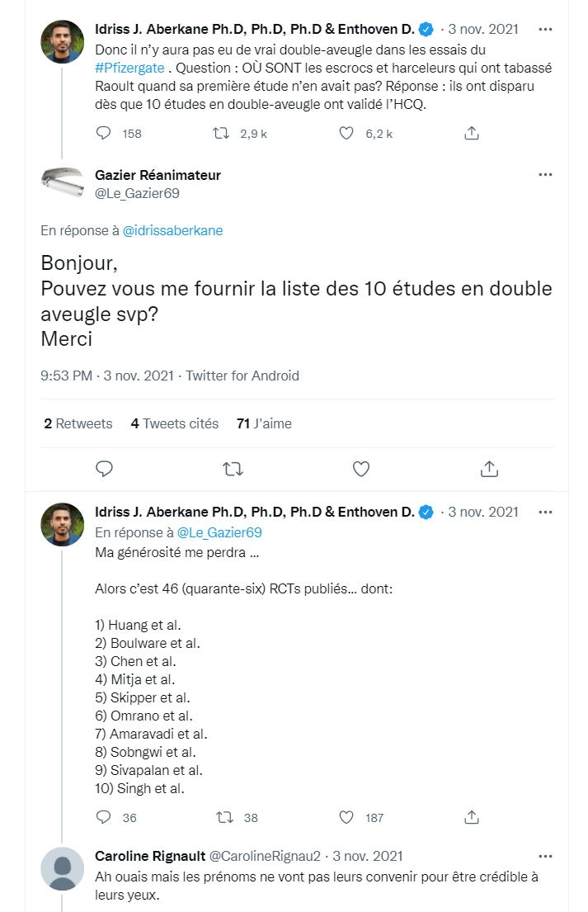588x912 pixels.
Task: Like Gazier Réanimateur's main tweet
Action: 361,469
